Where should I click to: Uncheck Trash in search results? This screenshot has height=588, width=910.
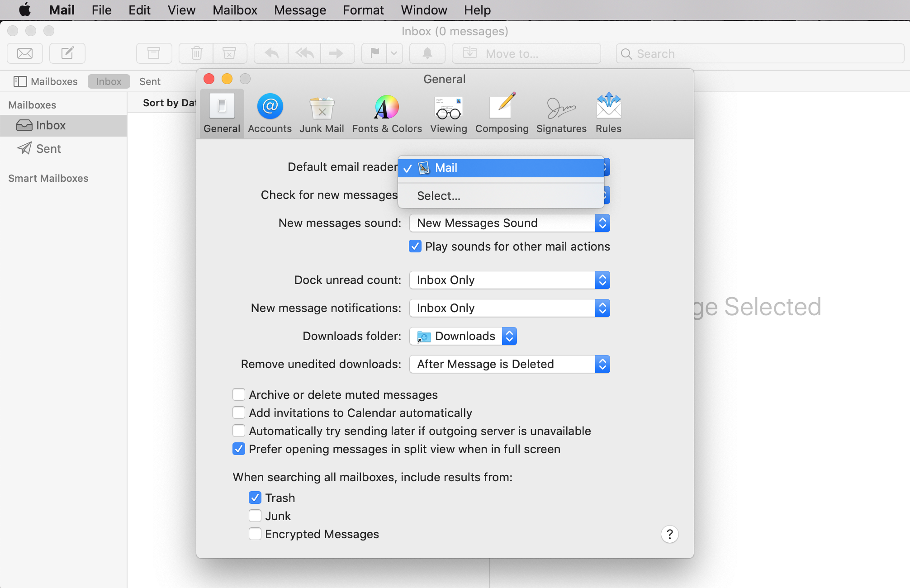pos(255,498)
